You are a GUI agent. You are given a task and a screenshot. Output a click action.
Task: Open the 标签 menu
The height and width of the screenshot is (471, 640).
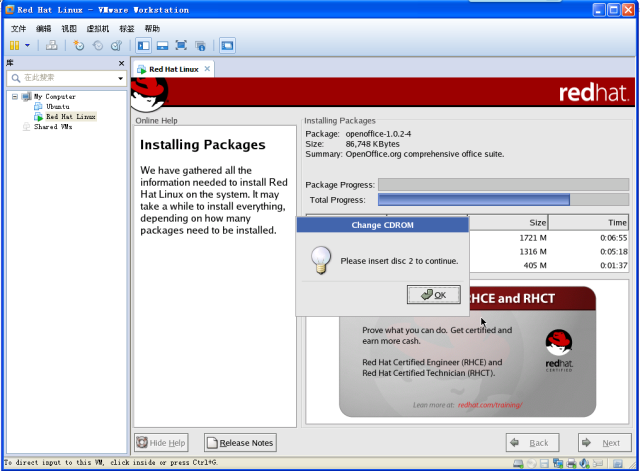pos(127,29)
